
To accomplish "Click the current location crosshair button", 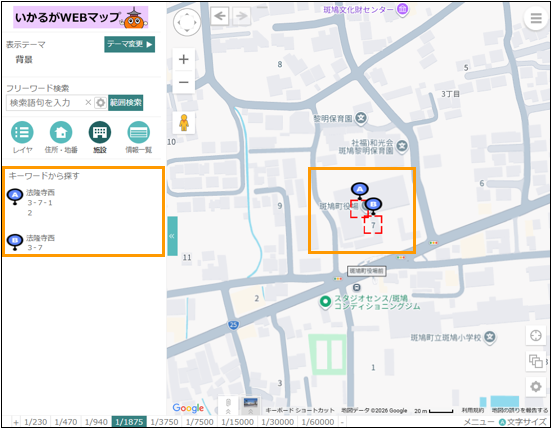I will pyautogui.click(x=536, y=336).
